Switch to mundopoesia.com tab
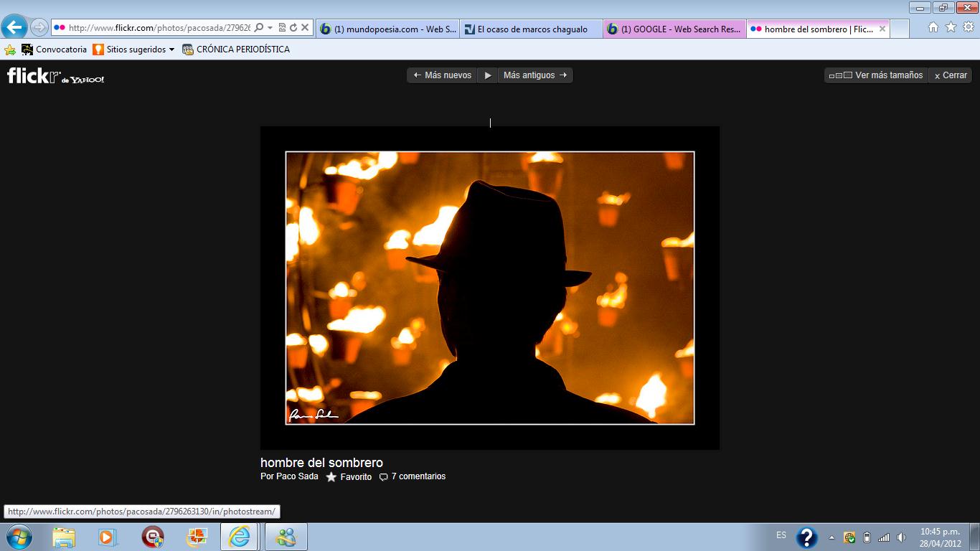The image size is (980, 551). [x=388, y=29]
